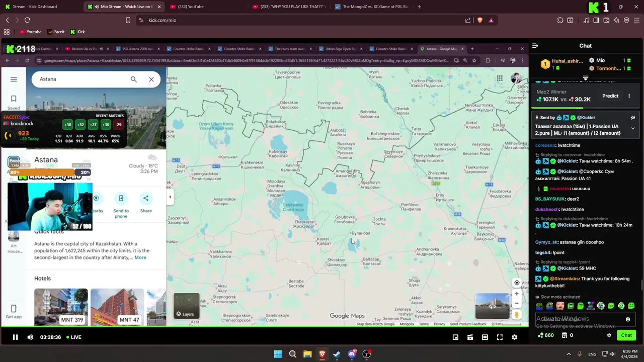Toggle theater mode in player controls
This screenshot has height=362, width=644.
[485, 337]
